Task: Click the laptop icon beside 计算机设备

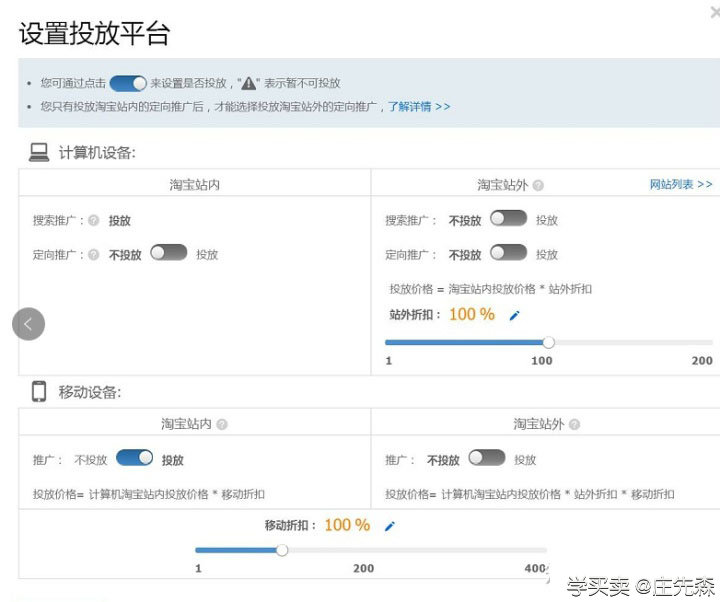Action: point(39,152)
